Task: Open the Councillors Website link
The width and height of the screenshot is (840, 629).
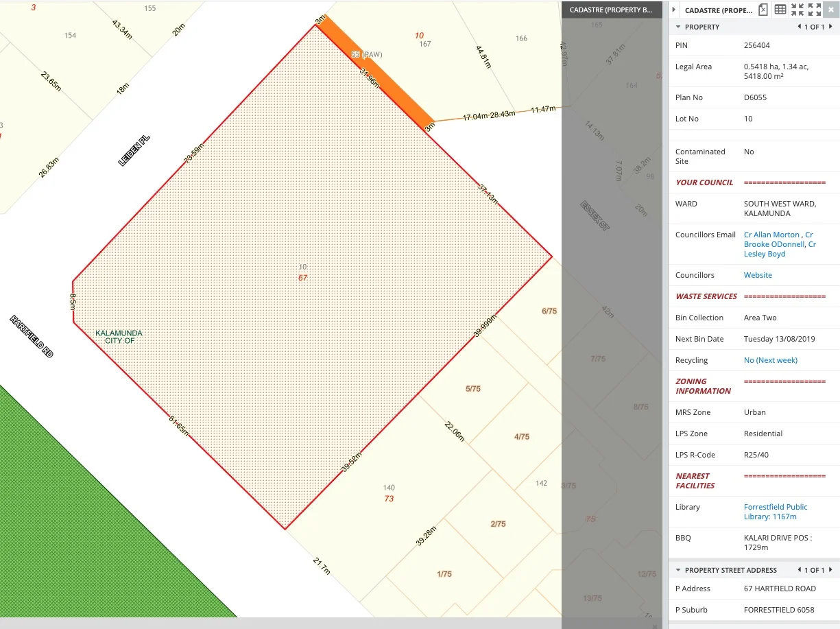Action: click(758, 275)
